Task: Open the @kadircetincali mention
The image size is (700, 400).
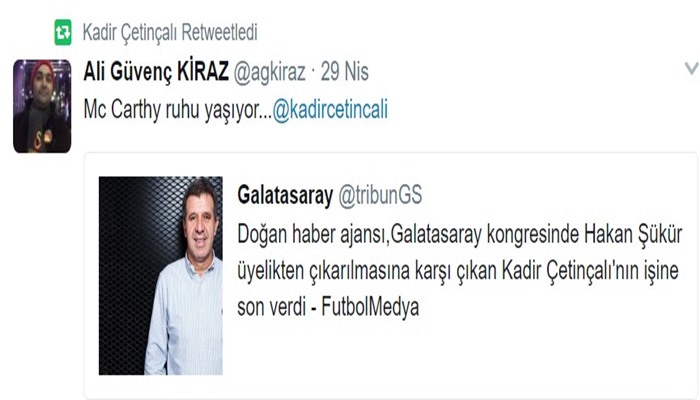Action: [330, 110]
